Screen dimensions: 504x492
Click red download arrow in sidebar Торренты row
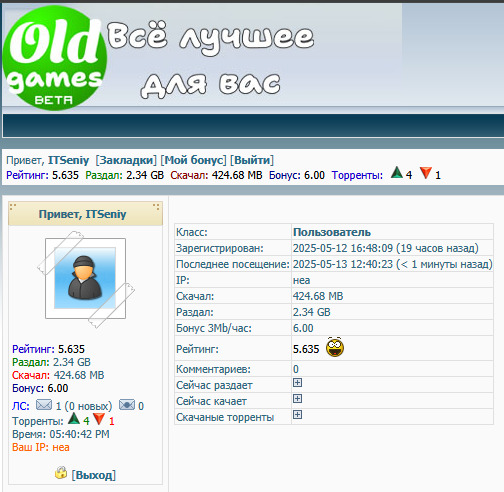pyautogui.click(x=99, y=419)
